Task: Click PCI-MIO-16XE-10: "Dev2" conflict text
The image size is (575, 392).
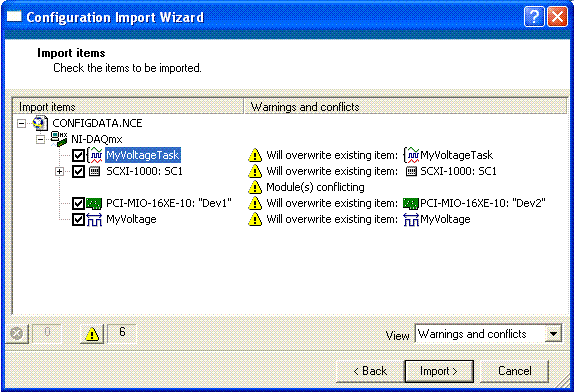Action: pyautogui.click(x=483, y=203)
